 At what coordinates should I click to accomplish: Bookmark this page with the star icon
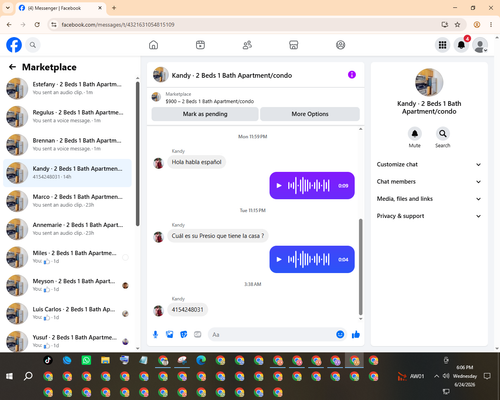pos(457,25)
